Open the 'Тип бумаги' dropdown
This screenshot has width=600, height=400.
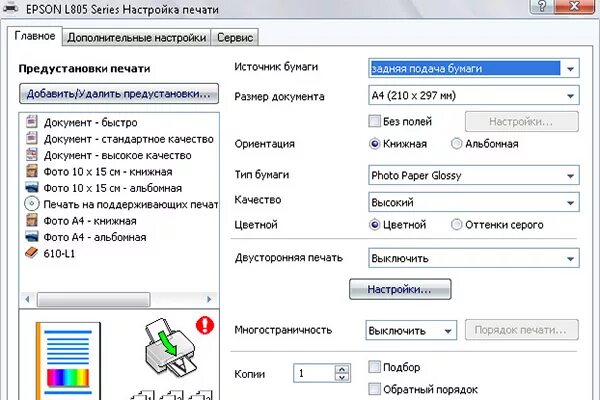tap(474, 175)
